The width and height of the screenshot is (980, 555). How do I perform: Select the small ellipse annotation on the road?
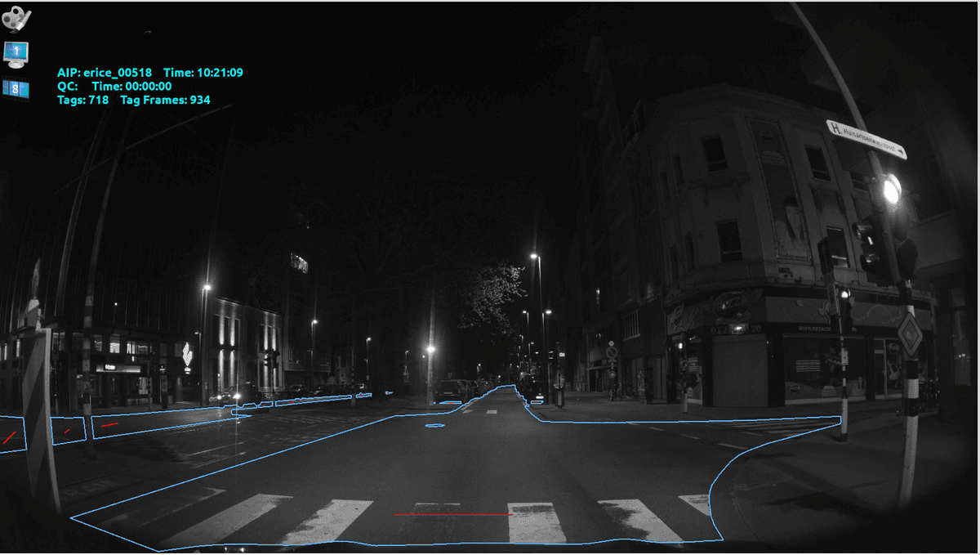pyautogui.click(x=435, y=425)
